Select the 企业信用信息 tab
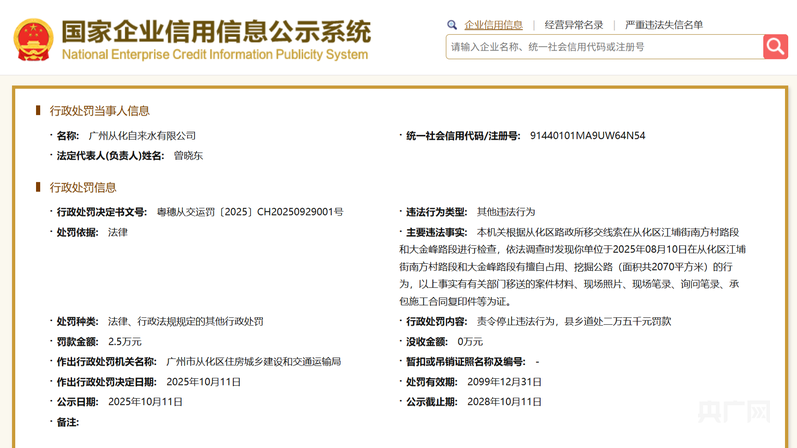The height and width of the screenshot is (448, 797). coord(493,25)
